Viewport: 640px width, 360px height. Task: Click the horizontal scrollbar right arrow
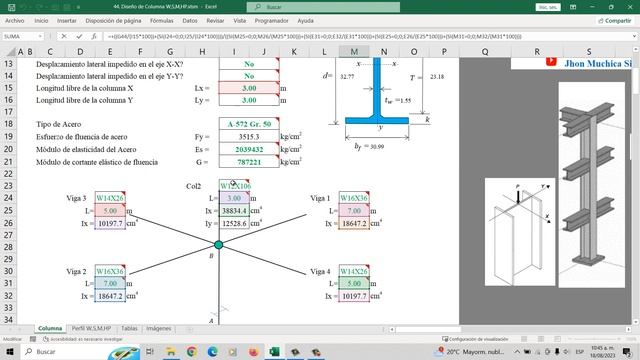click(629, 329)
